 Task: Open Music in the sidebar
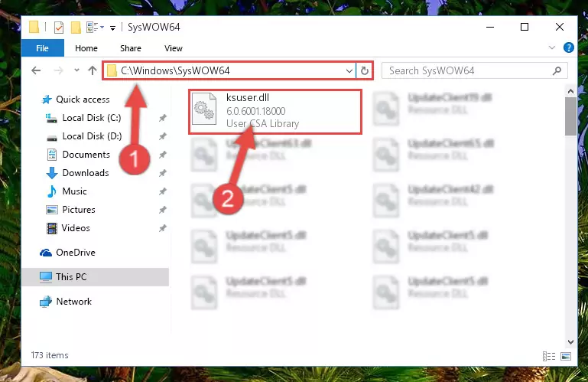[x=67, y=191]
